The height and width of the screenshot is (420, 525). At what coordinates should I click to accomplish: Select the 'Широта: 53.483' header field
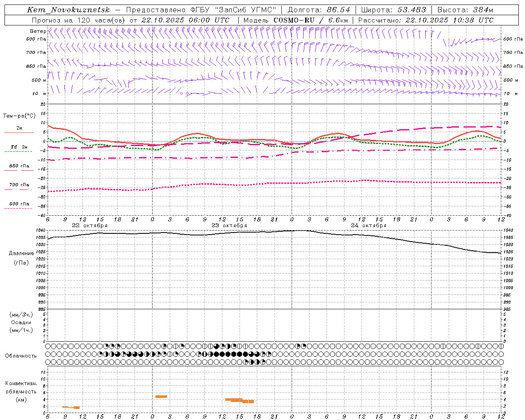[x=394, y=10]
